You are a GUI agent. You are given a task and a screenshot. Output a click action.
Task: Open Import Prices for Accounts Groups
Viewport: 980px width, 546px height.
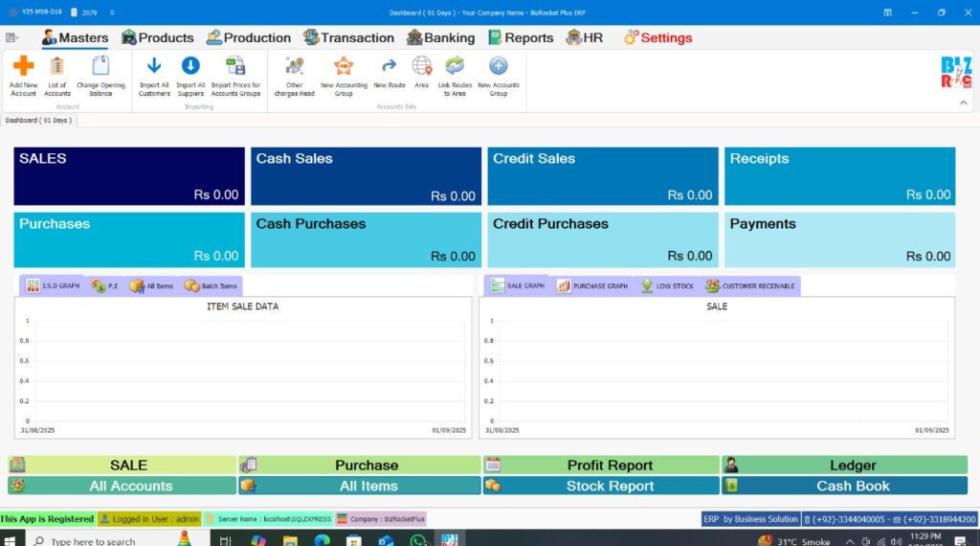point(235,66)
